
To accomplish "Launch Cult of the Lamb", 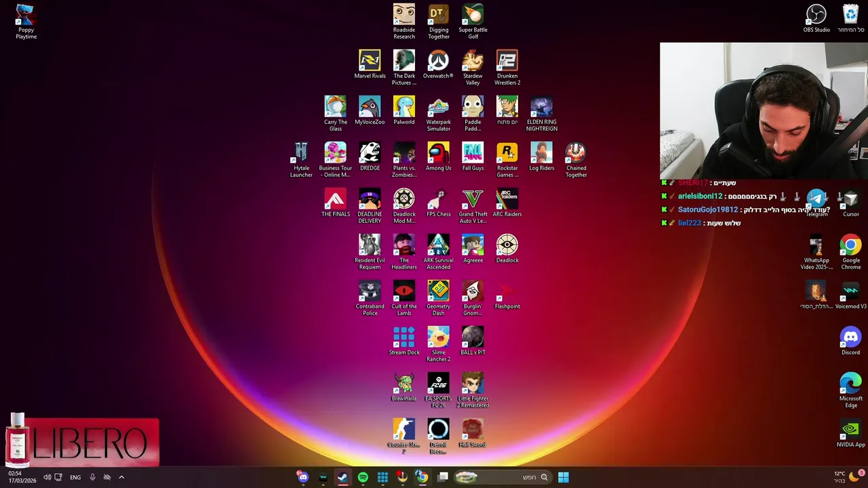I will 404,298.
